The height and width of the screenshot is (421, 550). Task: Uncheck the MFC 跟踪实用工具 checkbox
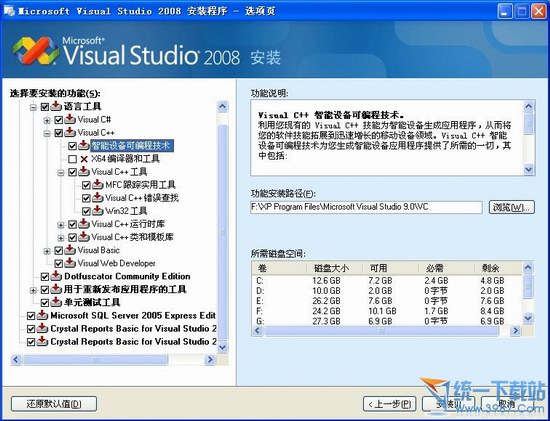pyautogui.click(x=86, y=185)
